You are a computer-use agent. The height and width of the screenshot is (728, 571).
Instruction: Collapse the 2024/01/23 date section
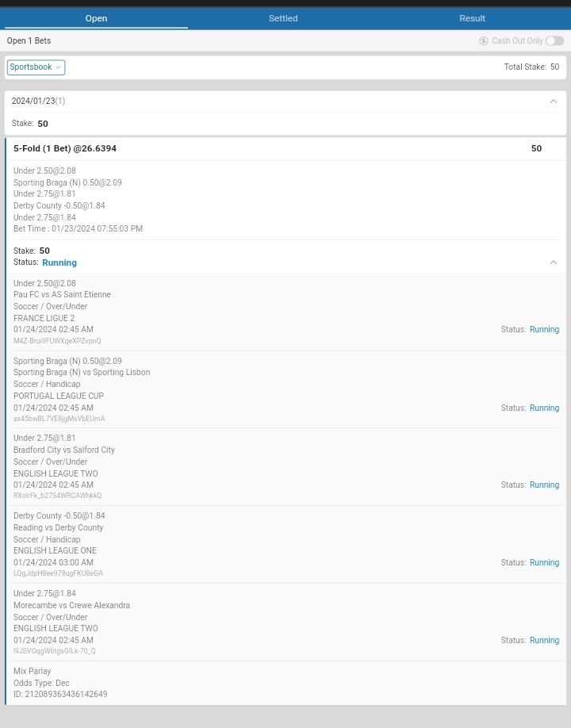[x=553, y=102]
